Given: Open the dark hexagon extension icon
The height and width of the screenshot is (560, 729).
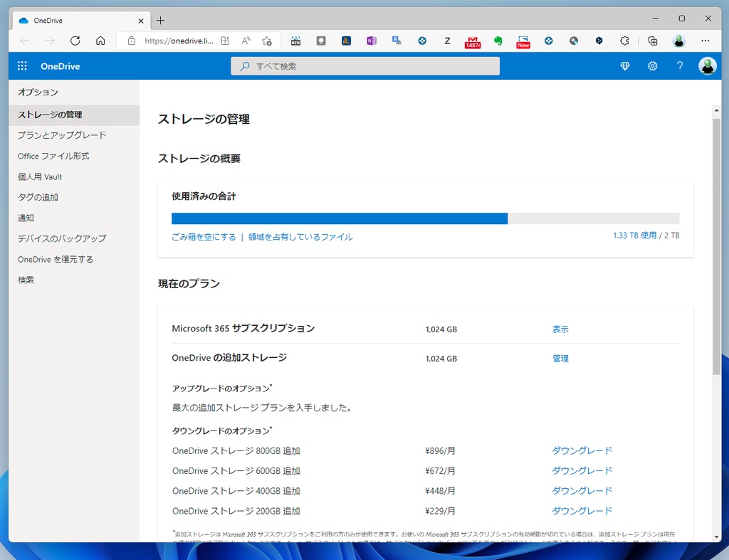Looking at the screenshot, I should [x=599, y=41].
